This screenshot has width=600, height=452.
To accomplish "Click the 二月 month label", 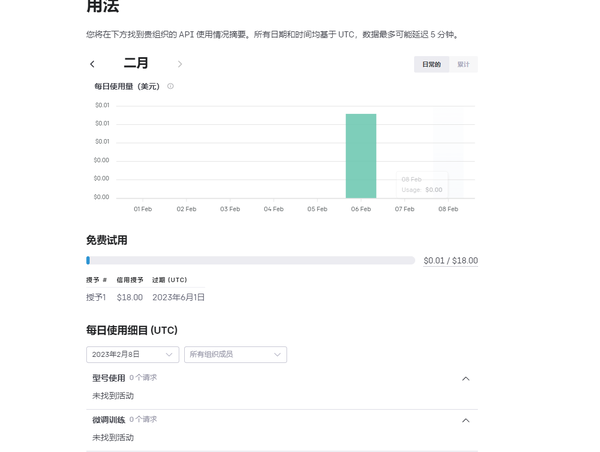I will pyautogui.click(x=136, y=63).
